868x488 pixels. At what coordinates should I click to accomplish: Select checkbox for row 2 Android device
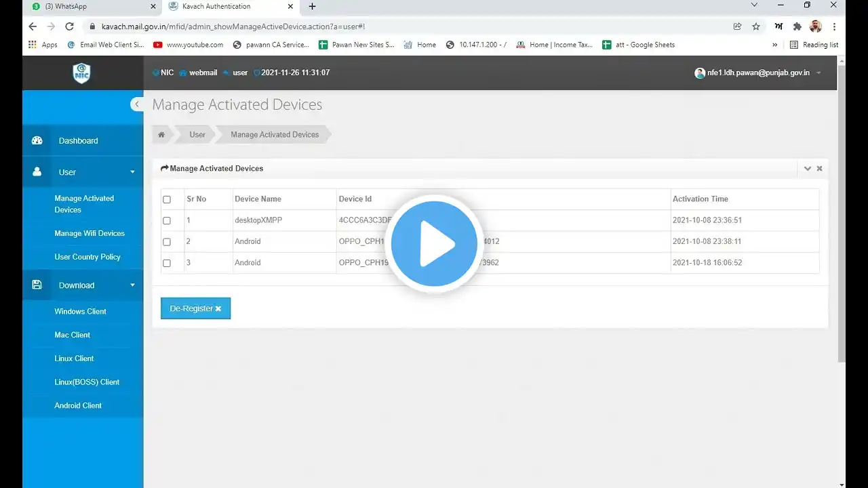point(167,242)
